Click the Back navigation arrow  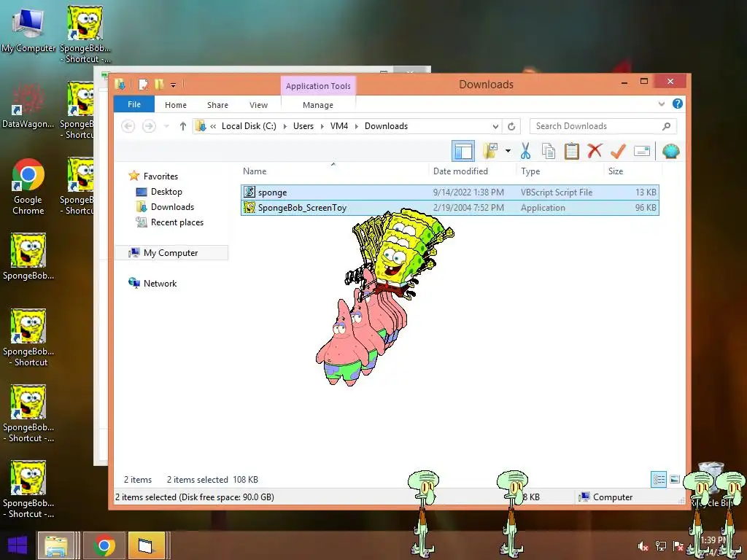pos(128,126)
